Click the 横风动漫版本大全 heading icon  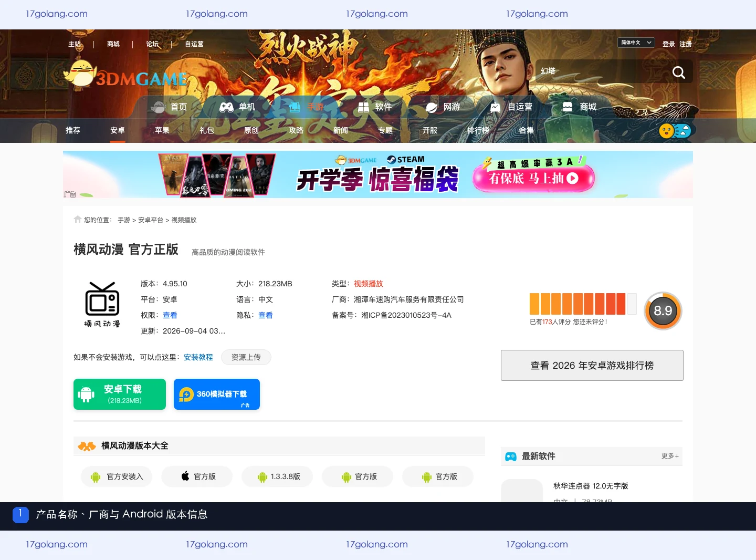(87, 446)
